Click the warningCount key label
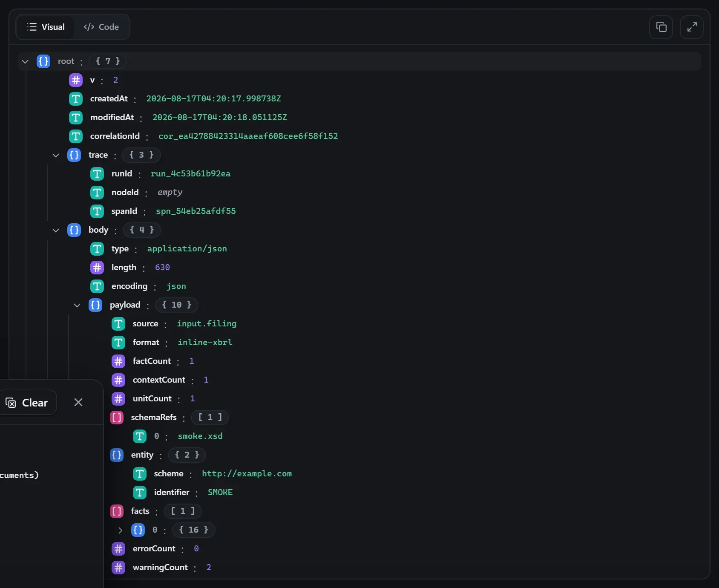This screenshot has width=719, height=588. click(x=160, y=568)
